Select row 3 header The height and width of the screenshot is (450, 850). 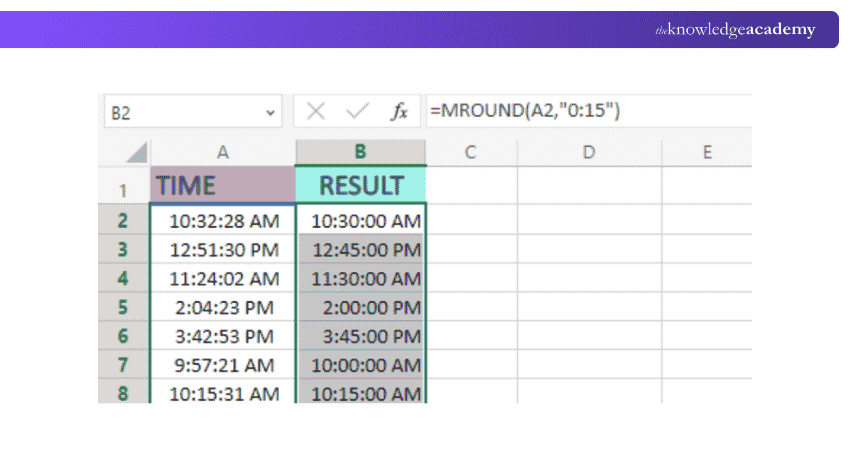tap(124, 249)
